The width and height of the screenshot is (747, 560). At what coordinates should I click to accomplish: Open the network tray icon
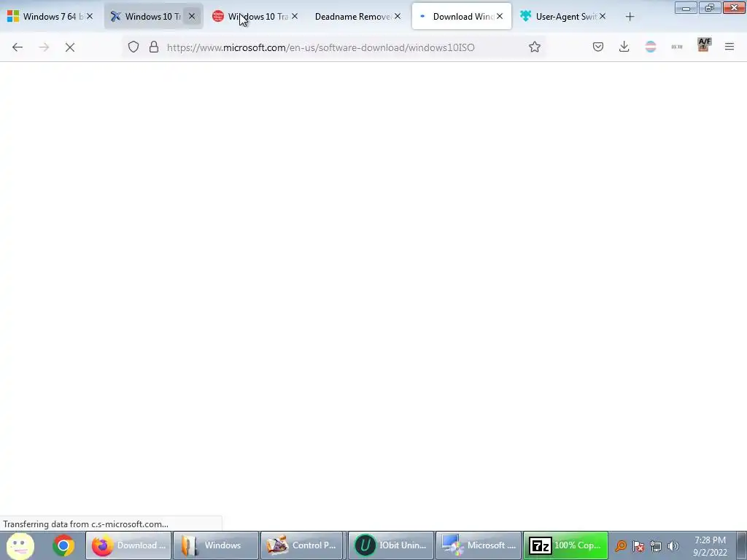pos(656,545)
